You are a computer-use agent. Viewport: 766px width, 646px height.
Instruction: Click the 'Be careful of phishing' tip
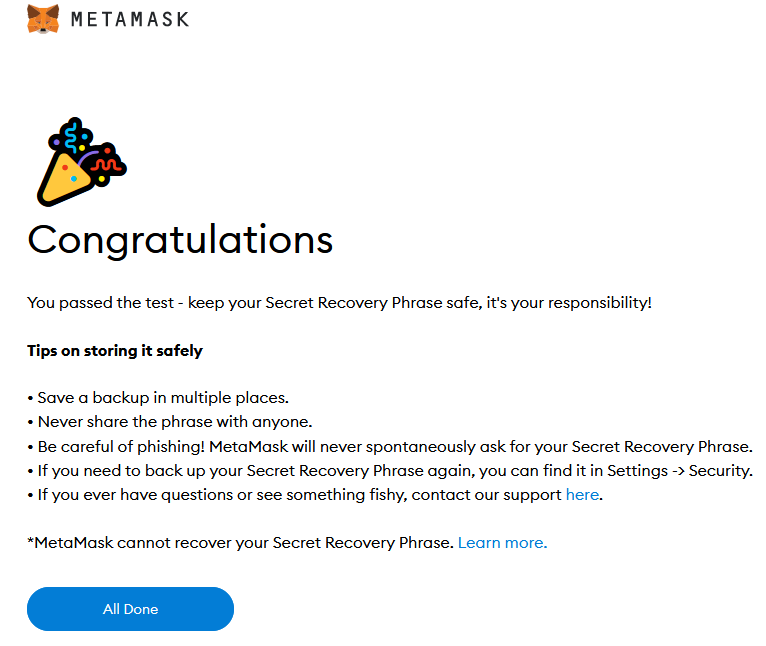(x=390, y=447)
